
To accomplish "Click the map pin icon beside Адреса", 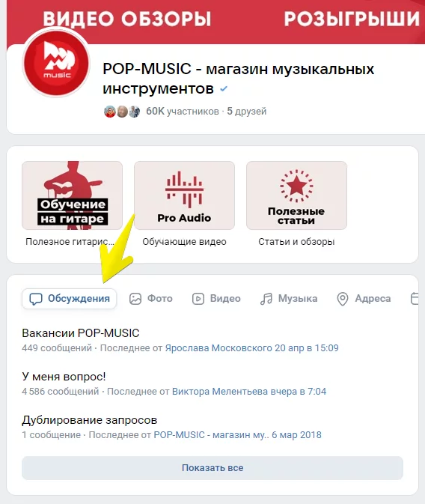I will 343,299.
